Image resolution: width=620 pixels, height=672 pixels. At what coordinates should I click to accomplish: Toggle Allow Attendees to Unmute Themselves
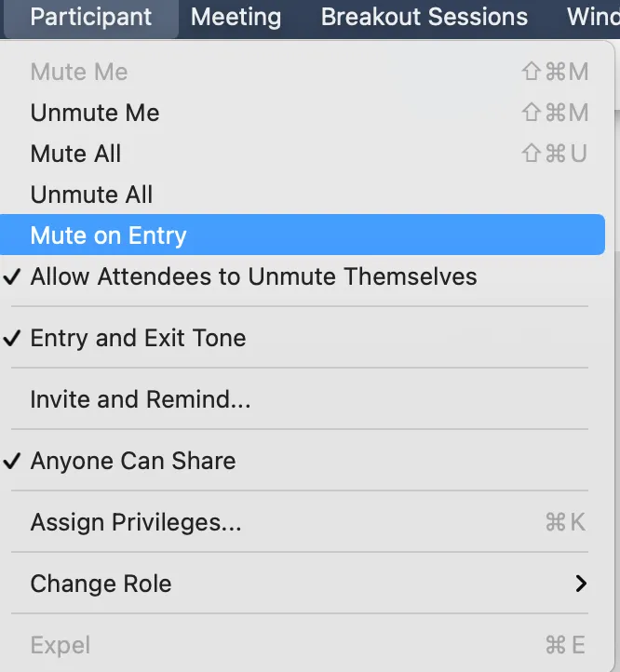253,276
